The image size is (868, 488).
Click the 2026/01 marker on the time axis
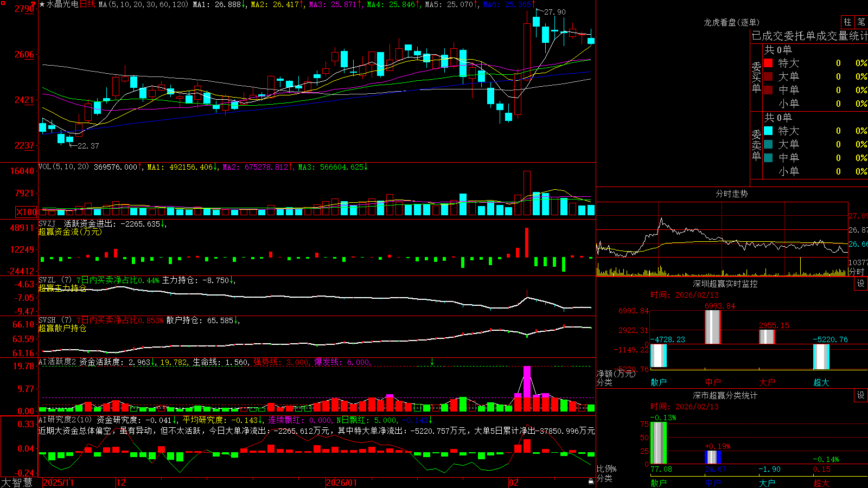pyautogui.click(x=341, y=483)
